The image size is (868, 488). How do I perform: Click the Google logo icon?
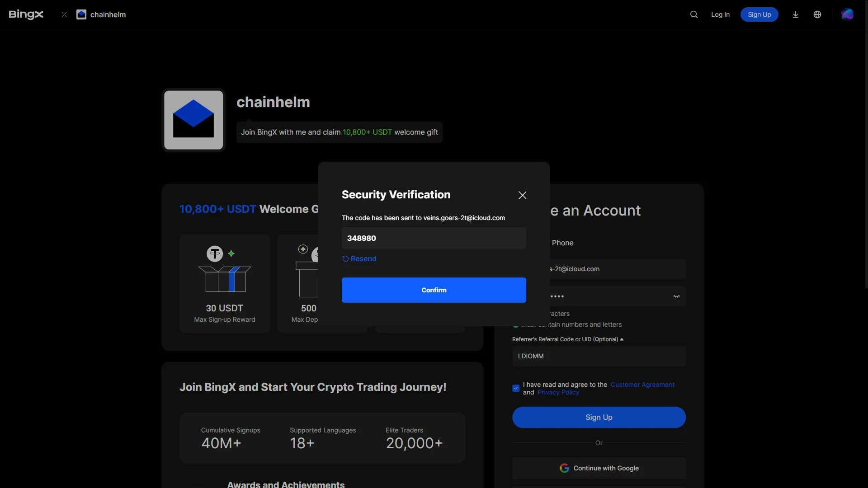(564, 468)
